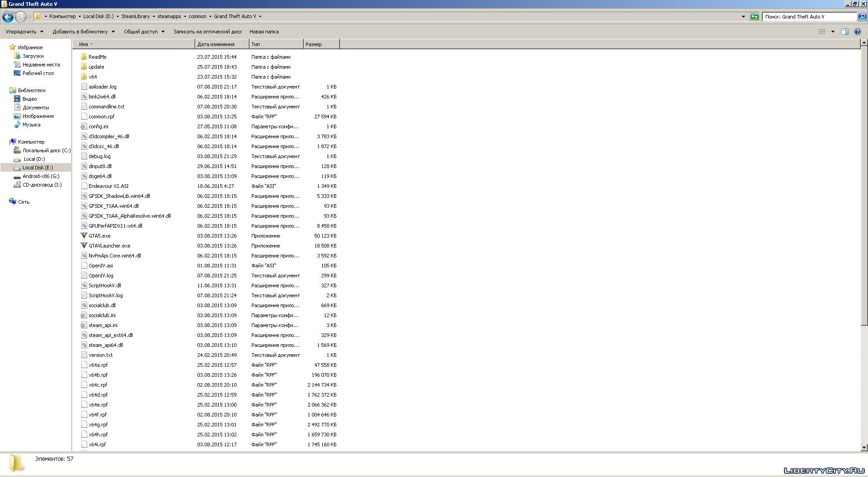Select the x64 folder icon
868x477 pixels.
pyautogui.click(x=84, y=77)
